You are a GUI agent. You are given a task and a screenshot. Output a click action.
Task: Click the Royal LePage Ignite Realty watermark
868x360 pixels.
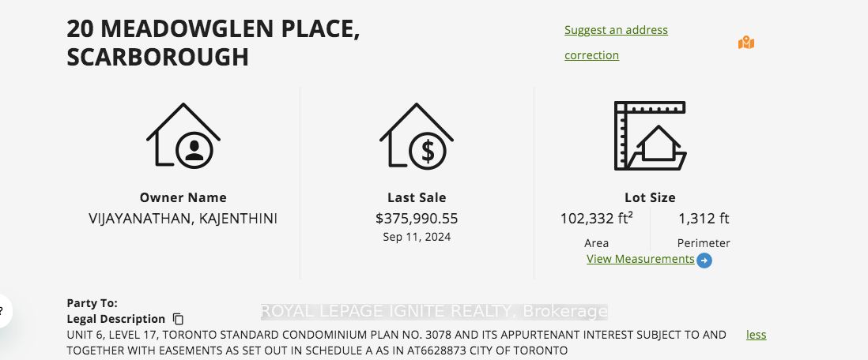[434, 311]
